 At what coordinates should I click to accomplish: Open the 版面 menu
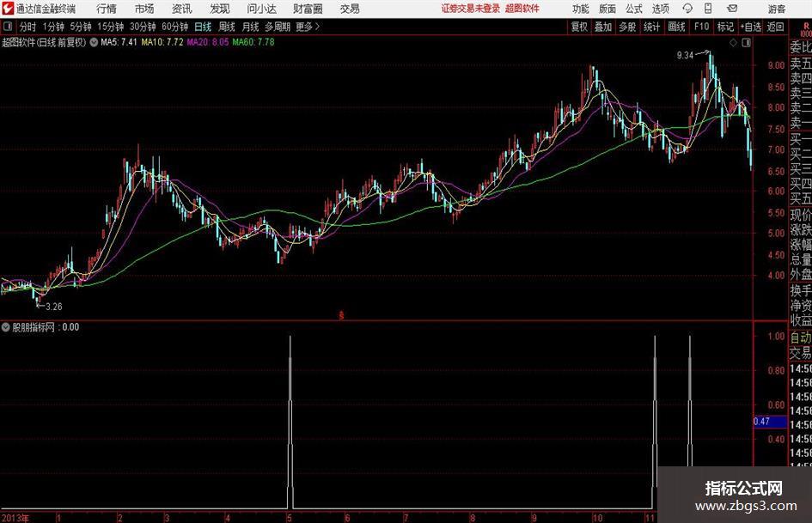[607, 9]
